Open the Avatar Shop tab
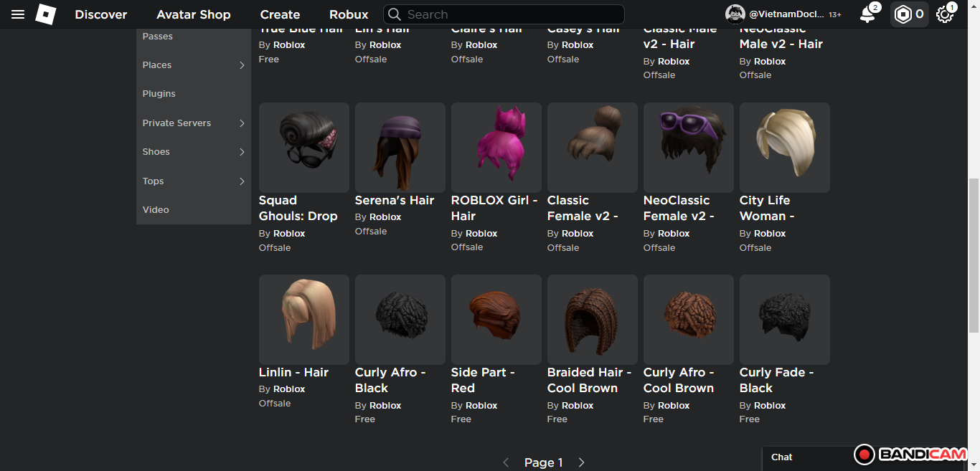The height and width of the screenshot is (471, 980). pyautogui.click(x=194, y=14)
